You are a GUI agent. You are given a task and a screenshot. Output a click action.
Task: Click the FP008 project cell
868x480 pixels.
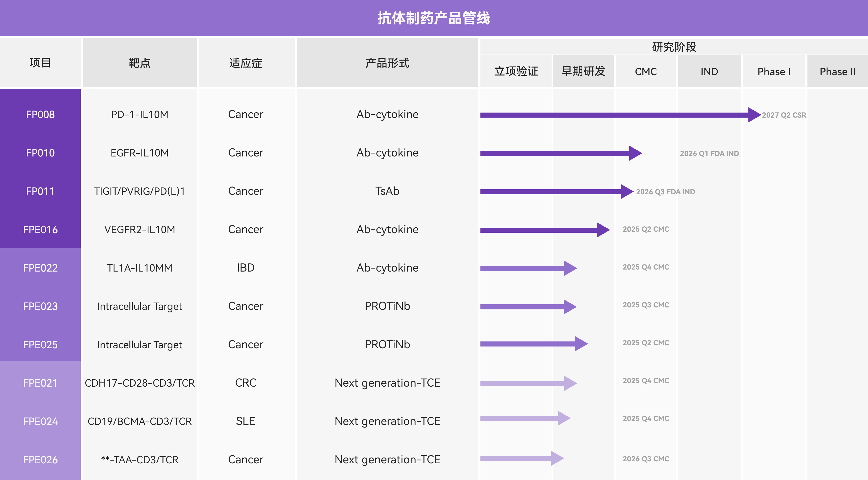pyautogui.click(x=40, y=115)
